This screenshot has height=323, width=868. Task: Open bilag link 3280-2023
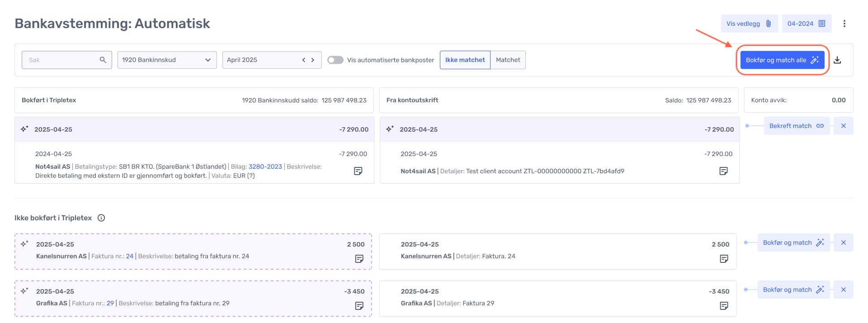[x=265, y=166]
